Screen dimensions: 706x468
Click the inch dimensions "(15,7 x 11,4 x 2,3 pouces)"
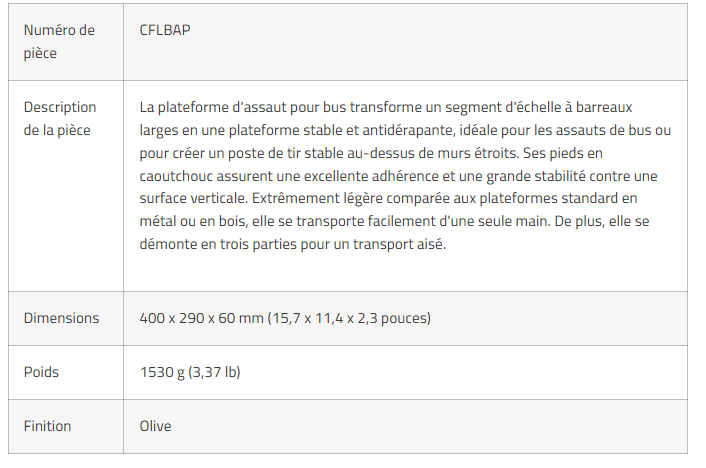tap(348, 318)
